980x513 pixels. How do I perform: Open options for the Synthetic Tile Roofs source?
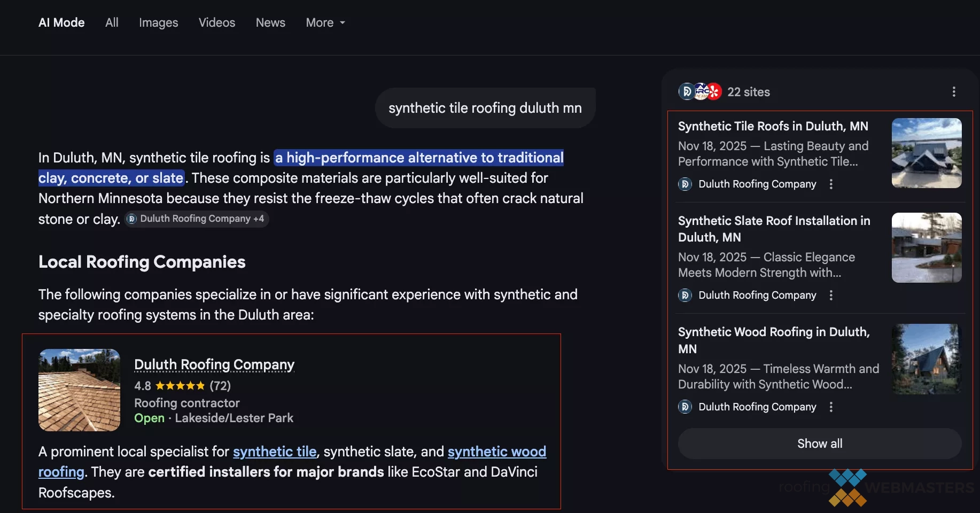831,184
